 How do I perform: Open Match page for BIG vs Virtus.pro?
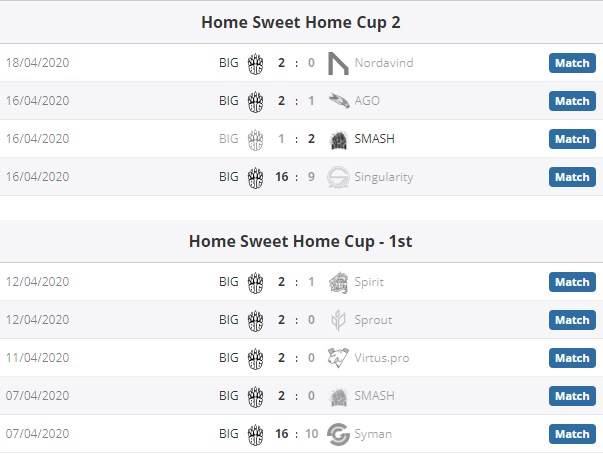coord(572,358)
